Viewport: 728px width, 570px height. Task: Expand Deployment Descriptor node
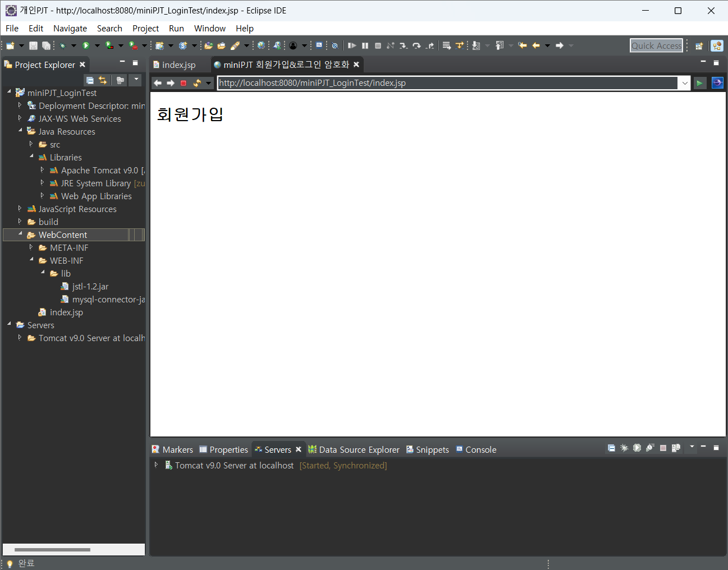pos(20,105)
